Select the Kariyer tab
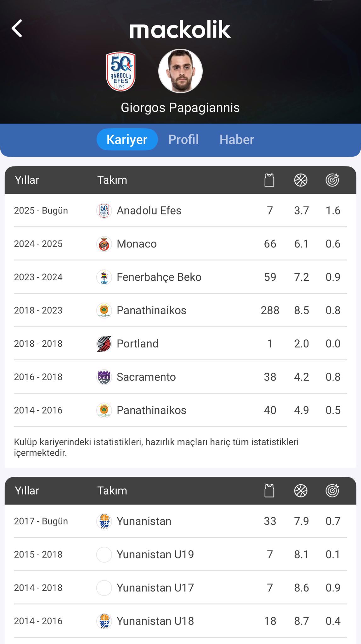Screen dimensions: 361x644 tap(127, 139)
